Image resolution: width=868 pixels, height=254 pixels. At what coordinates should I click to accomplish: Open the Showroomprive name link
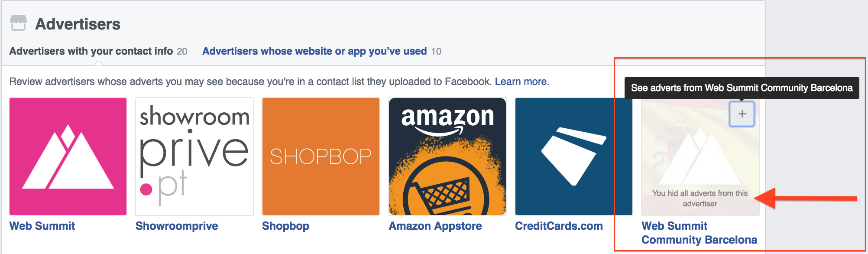pos(177,226)
